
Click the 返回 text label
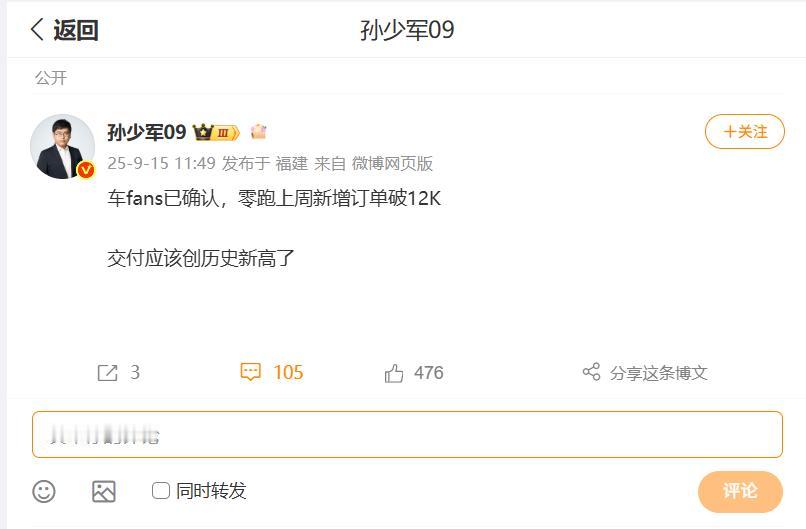point(76,30)
